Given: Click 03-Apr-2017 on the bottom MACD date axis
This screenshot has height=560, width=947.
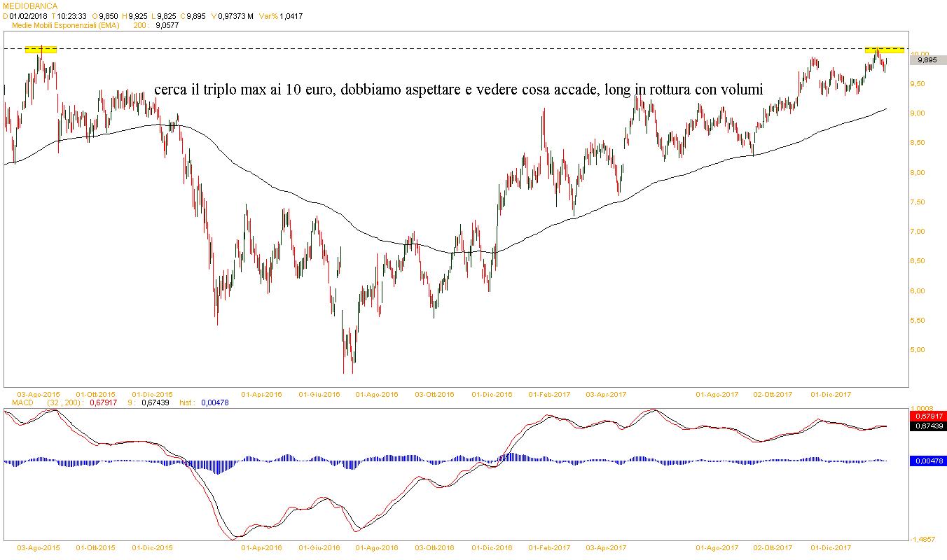Looking at the screenshot, I should (x=606, y=547).
